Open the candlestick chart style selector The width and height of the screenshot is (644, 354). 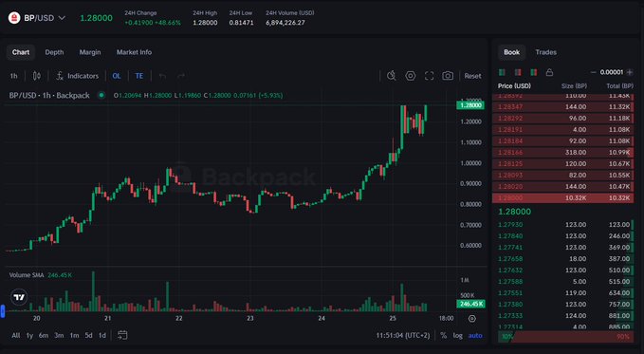click(x=37, y=76)
